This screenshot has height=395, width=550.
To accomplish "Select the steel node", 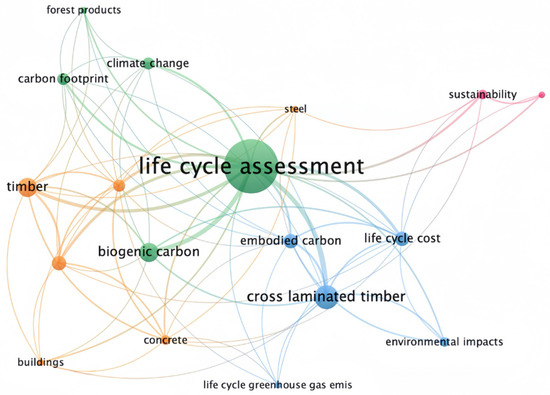I will click(x=295, y=109).
